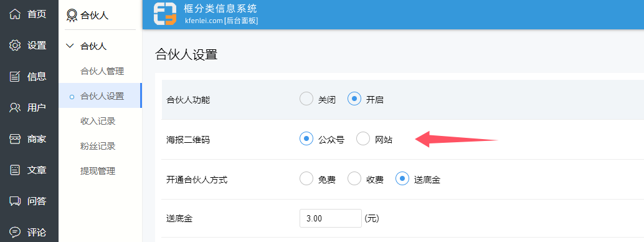Screen dimensions: 644x242
Task: Open the 评论 comment bubble icon
Action: pos(15,233)
